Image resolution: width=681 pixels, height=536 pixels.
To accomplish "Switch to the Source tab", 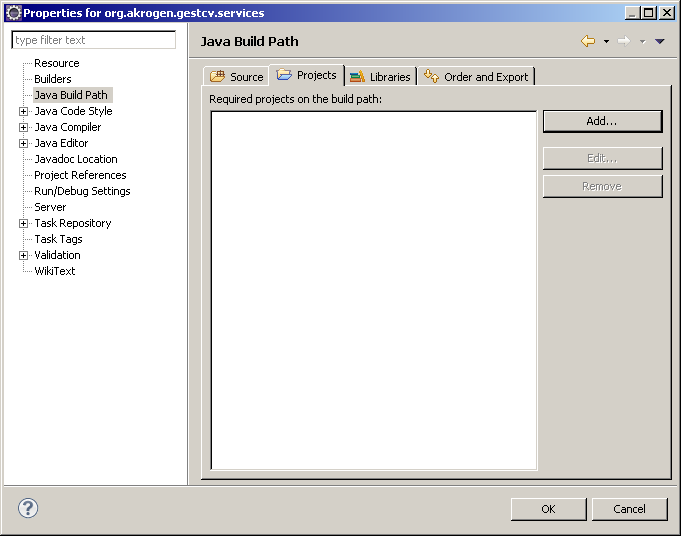I will (x=237, y=76).
